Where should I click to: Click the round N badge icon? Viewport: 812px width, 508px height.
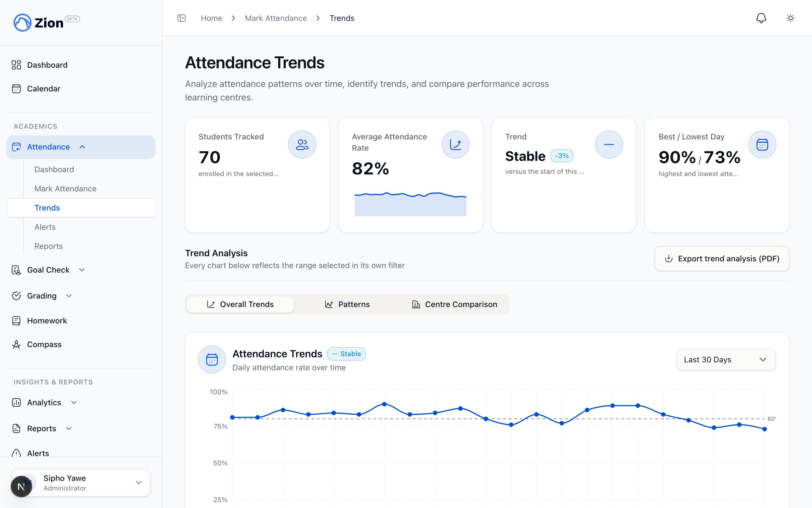21,487
